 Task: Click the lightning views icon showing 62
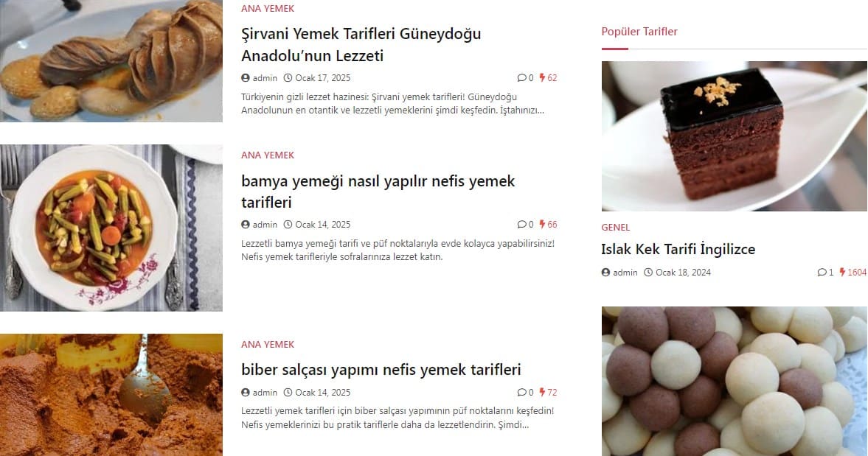pyautogui.click(x=543, y=78)
